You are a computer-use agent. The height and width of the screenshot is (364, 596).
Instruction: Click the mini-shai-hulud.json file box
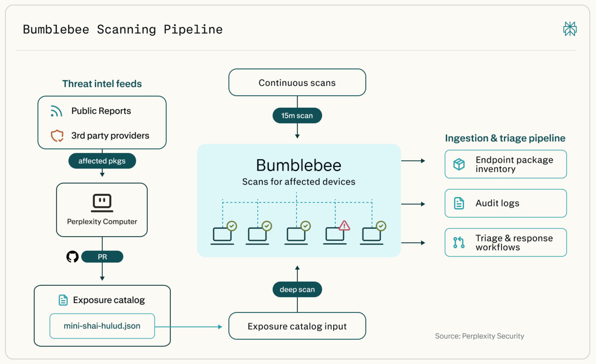click(102, 326)
